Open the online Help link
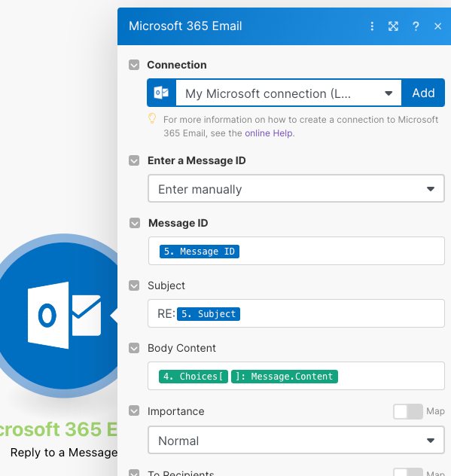The height and width of the screenshot is (476, 451). pos(269,133)
